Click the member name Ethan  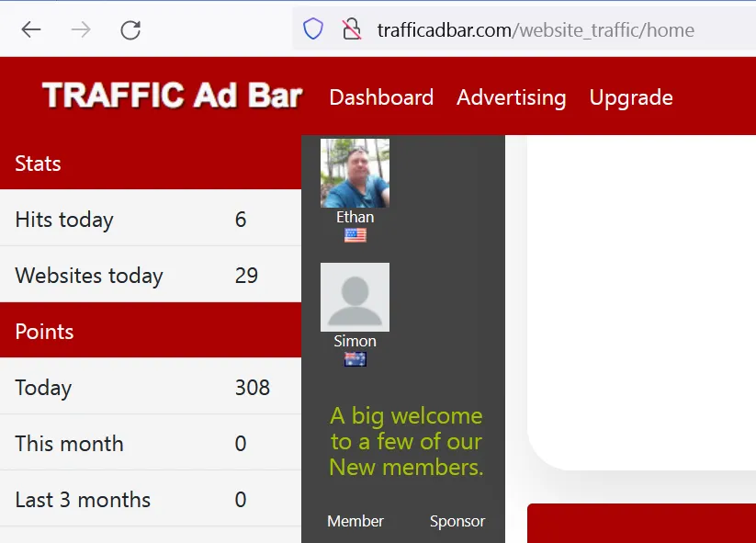click(x=355, y=217)
